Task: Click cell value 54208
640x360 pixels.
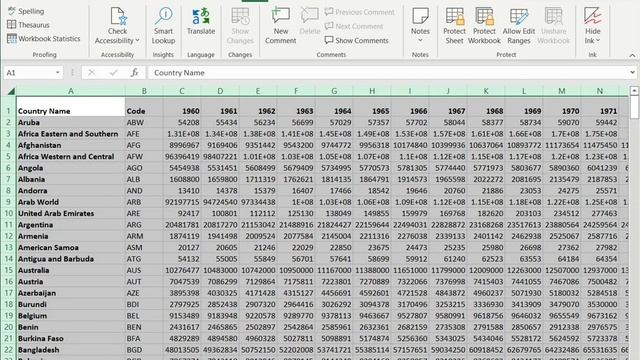Action: [x=182, y=122]
